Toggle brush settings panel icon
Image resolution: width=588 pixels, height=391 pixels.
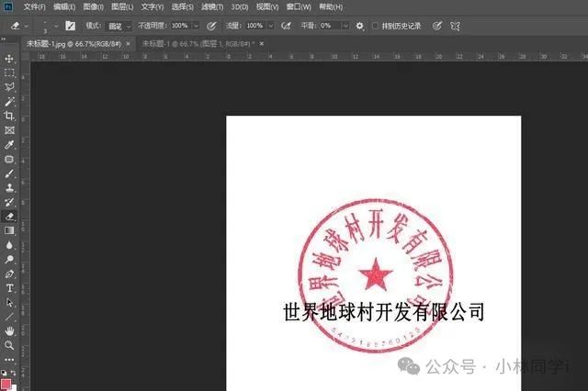point(70,26)
